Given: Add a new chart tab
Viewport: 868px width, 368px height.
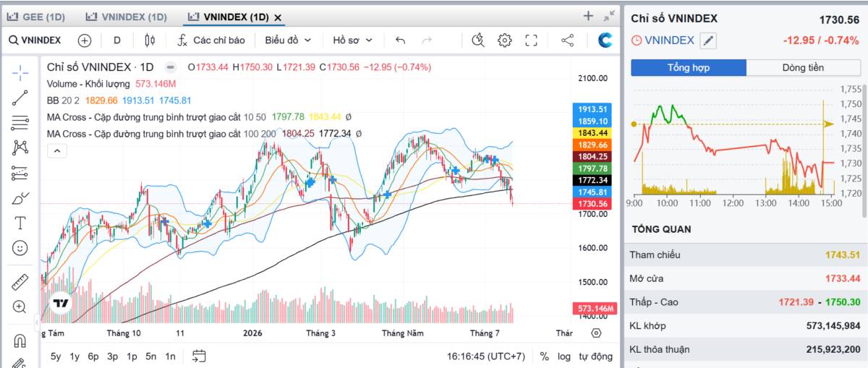Looking at the screenshot, I should point(588,16).
